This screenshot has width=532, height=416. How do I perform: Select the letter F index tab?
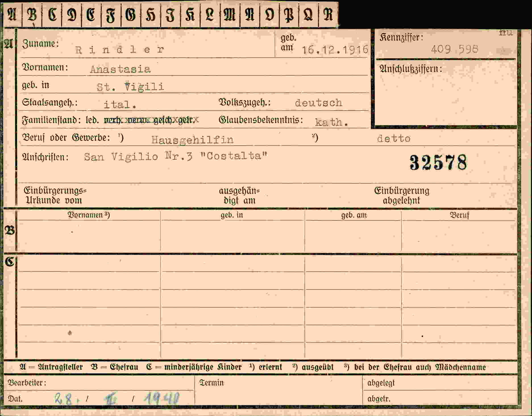[x=111, y=14]
